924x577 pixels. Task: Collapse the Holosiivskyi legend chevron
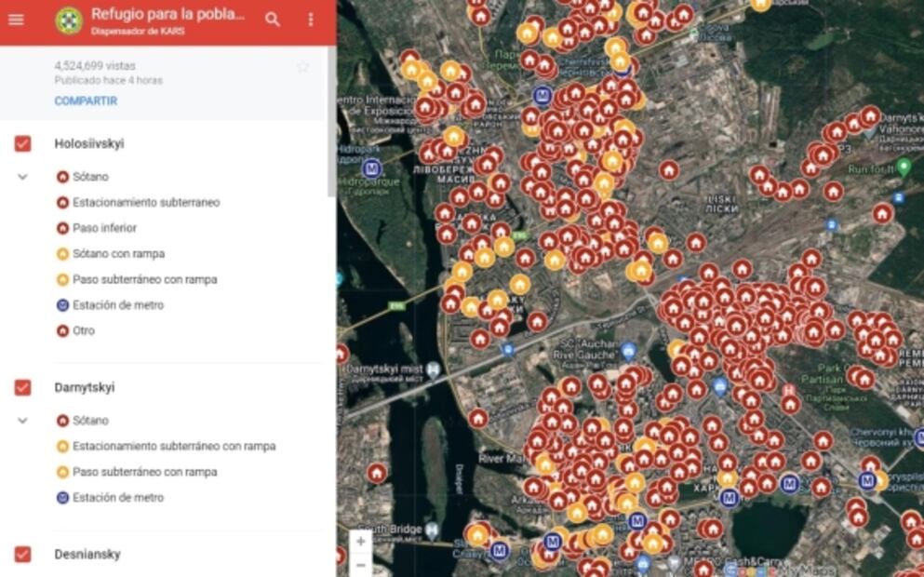(x=23, y=177)
